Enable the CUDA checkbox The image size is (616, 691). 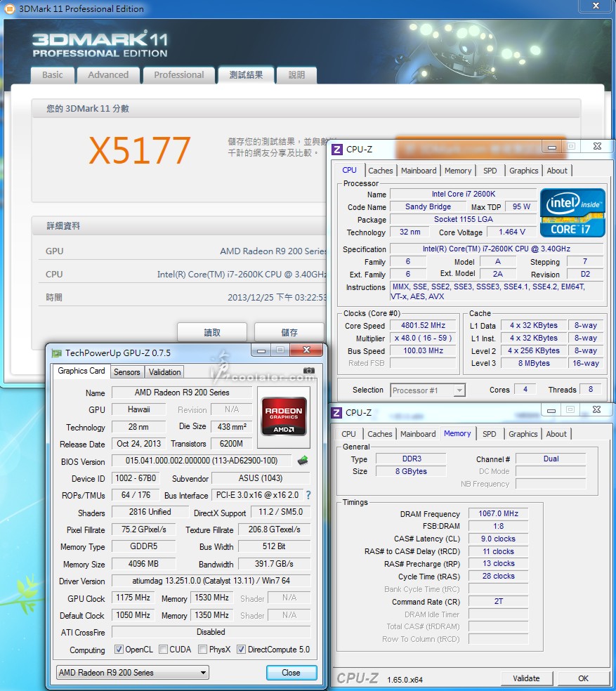click(163, 650)
